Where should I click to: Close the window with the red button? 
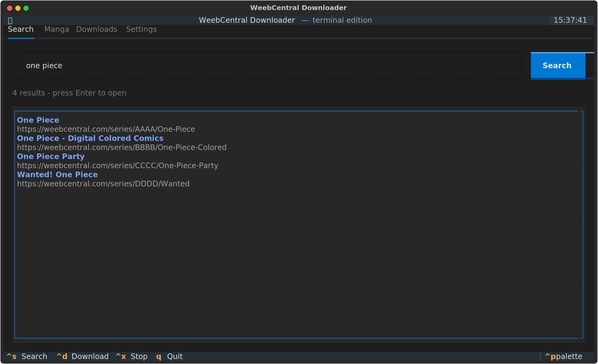[x=10, y=8]
